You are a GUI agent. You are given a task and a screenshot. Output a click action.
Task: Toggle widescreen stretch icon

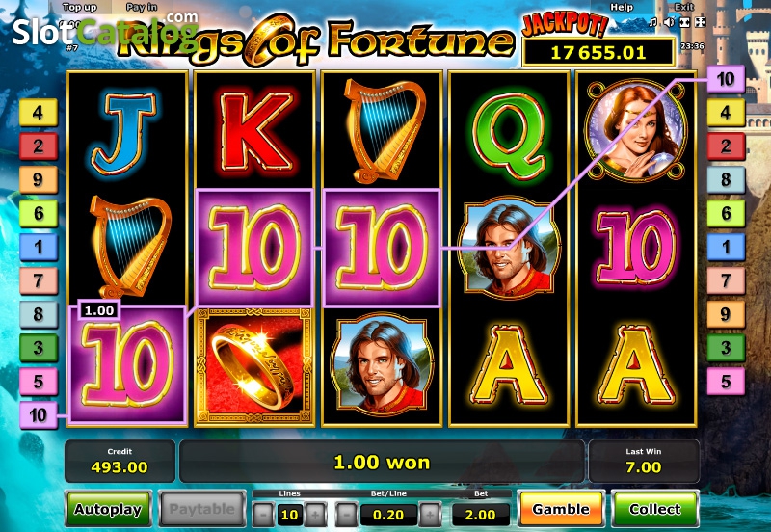pyautogui.click(x=684, y=22)
